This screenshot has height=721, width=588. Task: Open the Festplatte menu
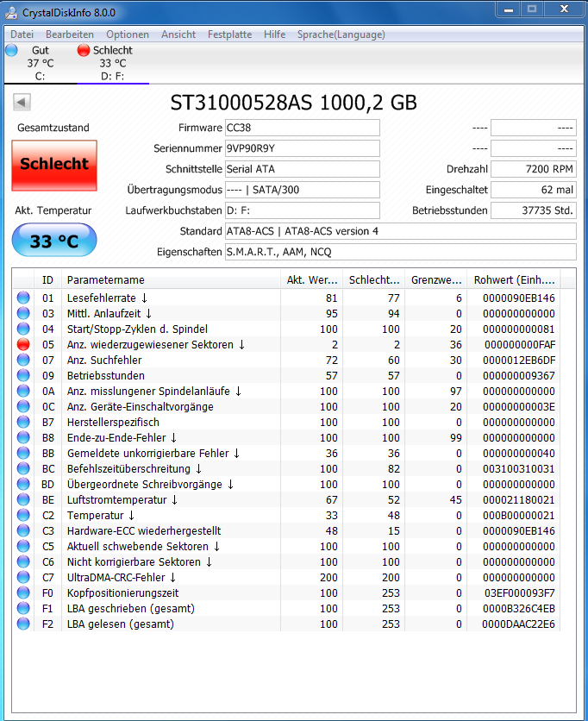coord(230,34)
